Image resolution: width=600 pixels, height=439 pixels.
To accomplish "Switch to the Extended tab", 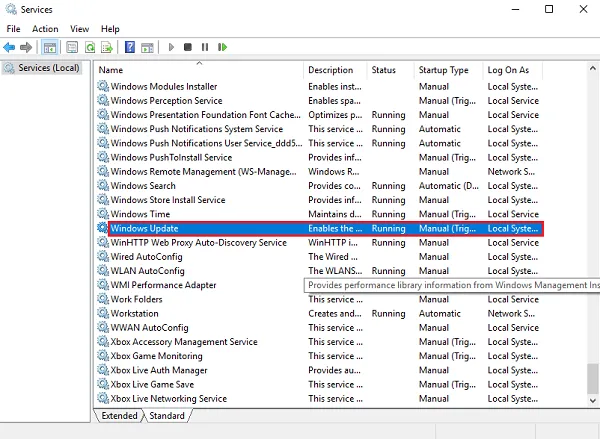I will pos(119,415).
